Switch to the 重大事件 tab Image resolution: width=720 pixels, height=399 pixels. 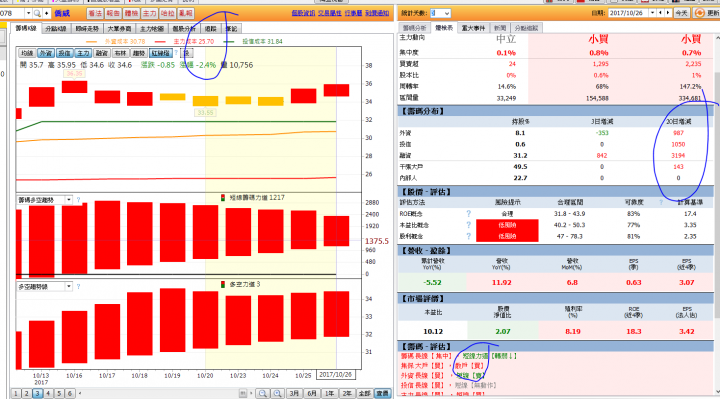pos(473,28)
